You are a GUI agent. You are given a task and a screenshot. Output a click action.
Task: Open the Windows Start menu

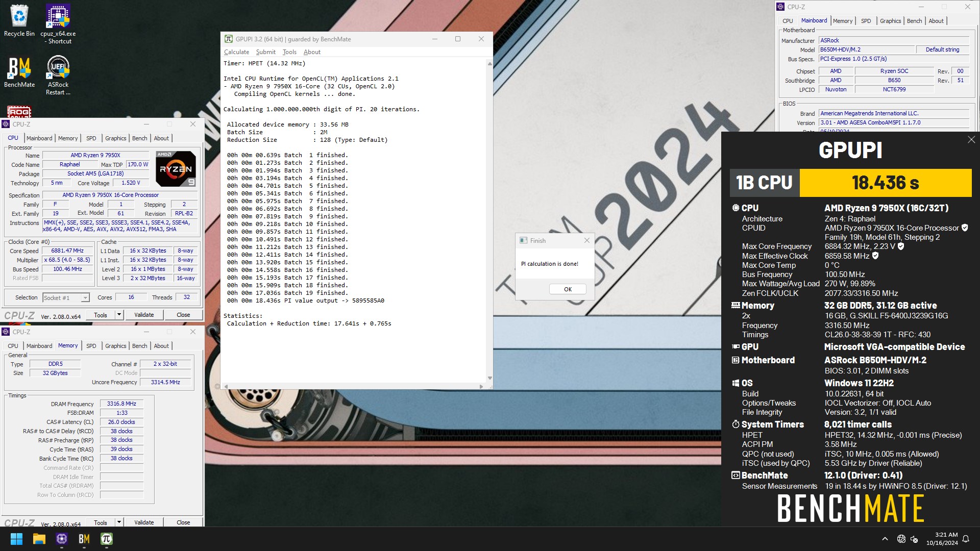click(16, 539)
